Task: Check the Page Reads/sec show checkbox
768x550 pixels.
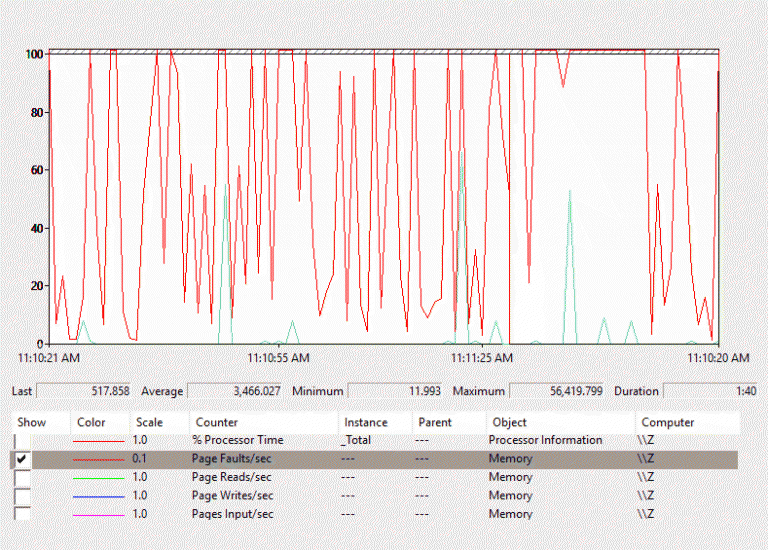Action: click(22, 477)
